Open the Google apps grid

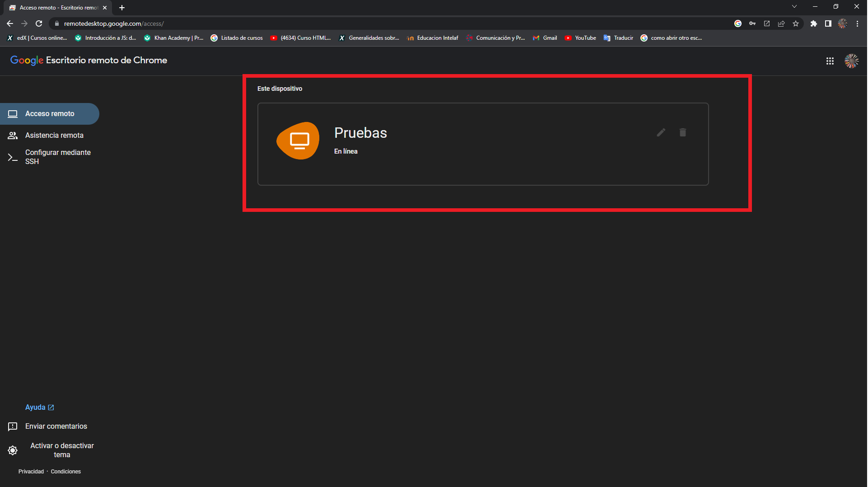click(830, 61)
